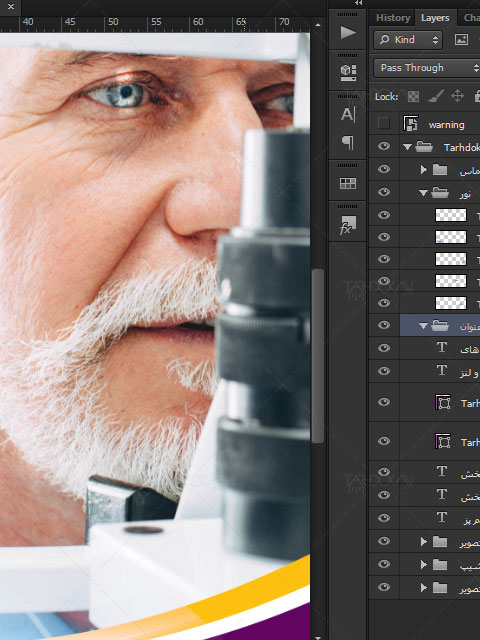This screenshot has height=640, width=480.
Task: Expand the ماس group arrow
Action: pyautogui.click(x=424, y=169)
